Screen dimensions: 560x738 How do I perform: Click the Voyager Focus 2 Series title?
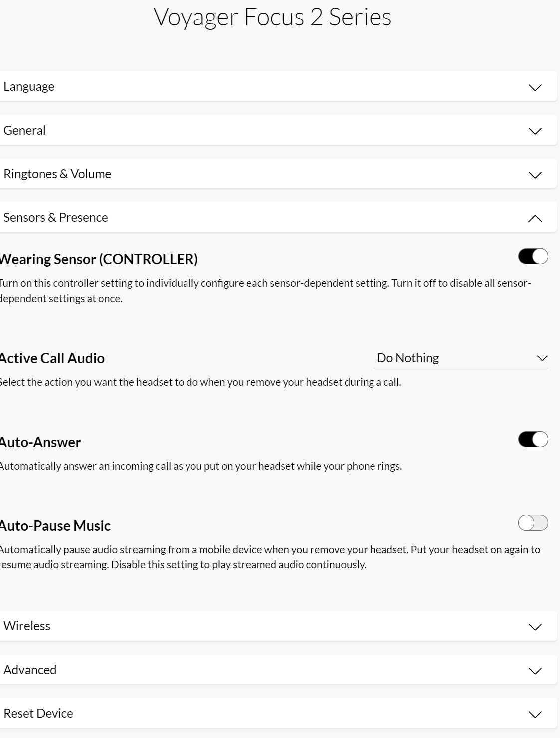point(272,18)
